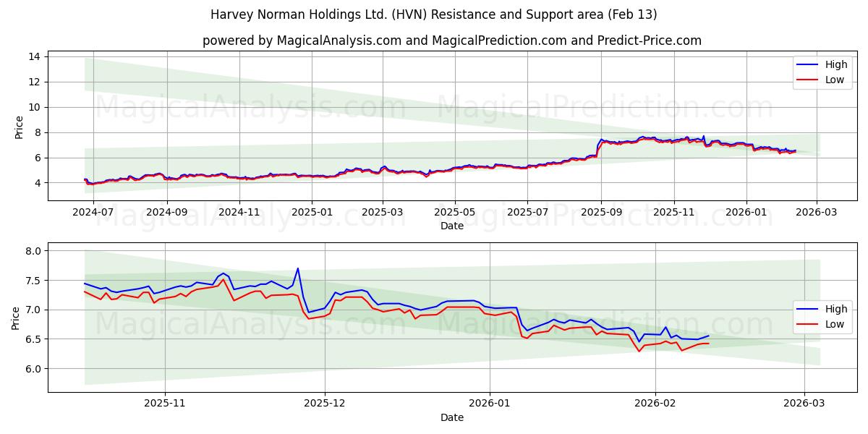Click 'Low' in the top chart legend
The image size is (868, 434).
coord(835,80)
